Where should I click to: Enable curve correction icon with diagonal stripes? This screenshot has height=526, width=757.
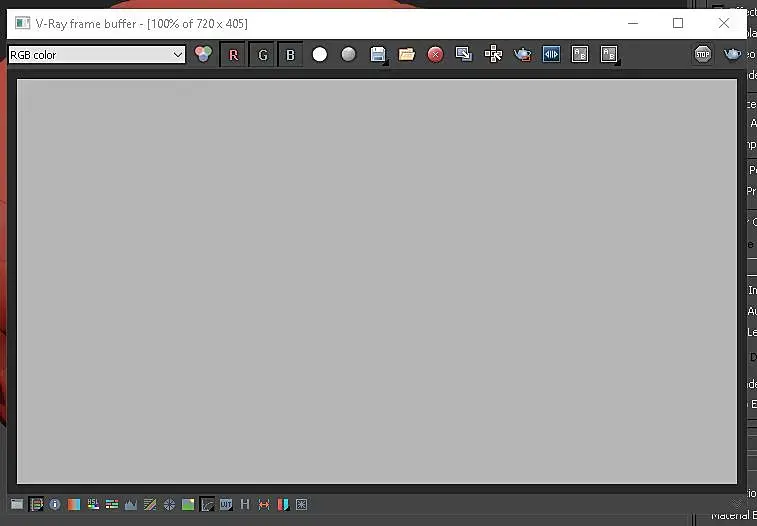tap(150, 504)
